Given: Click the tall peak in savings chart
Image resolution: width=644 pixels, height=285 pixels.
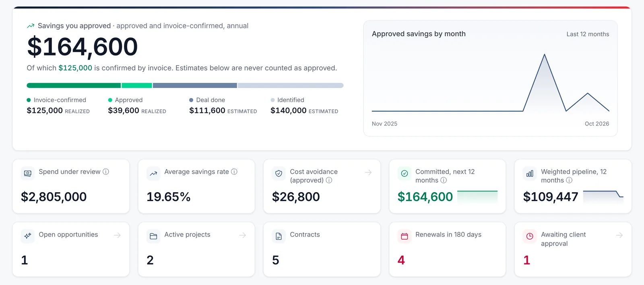Looking at the screenshot, I should (545, 55).
